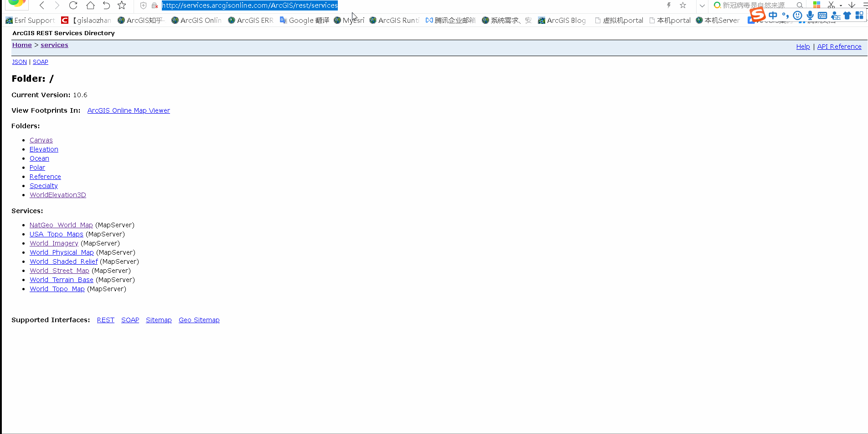Click the shield security icon in address bar
The width and height of the screenshot is (868, 434).
click(143, 5)
